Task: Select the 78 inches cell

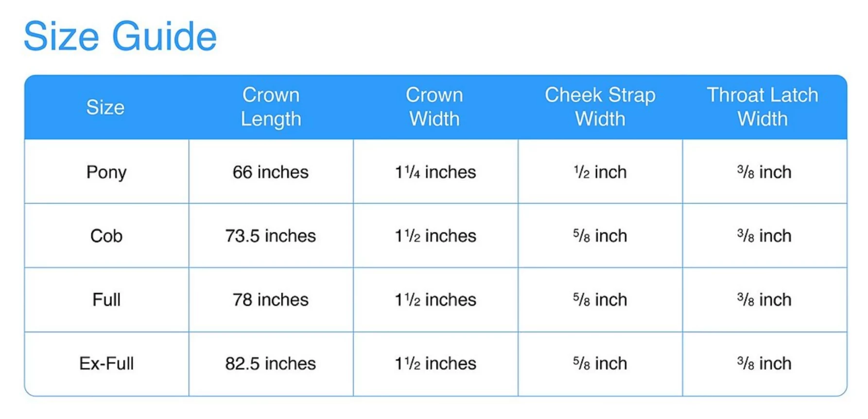Action: click(271, 299)
